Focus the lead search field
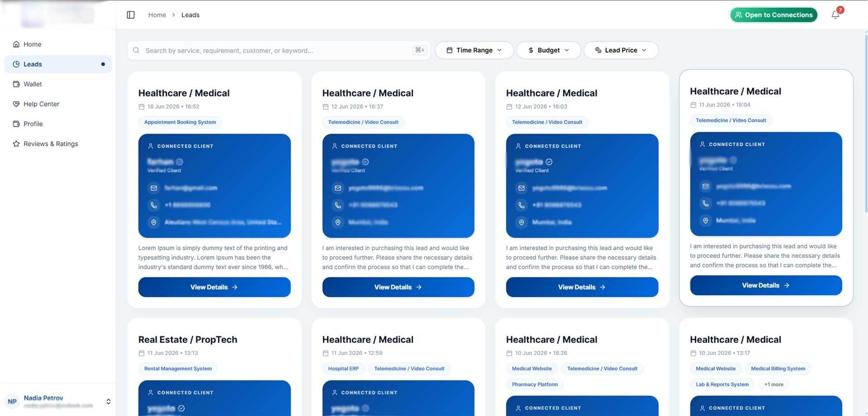This screenshot has width=868, height=416. (x=279, y=50)
